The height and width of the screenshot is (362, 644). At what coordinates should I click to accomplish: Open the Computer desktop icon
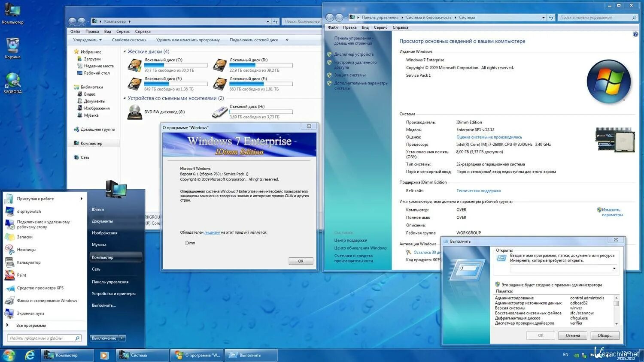pyautogui.click(x=12, y=13)
